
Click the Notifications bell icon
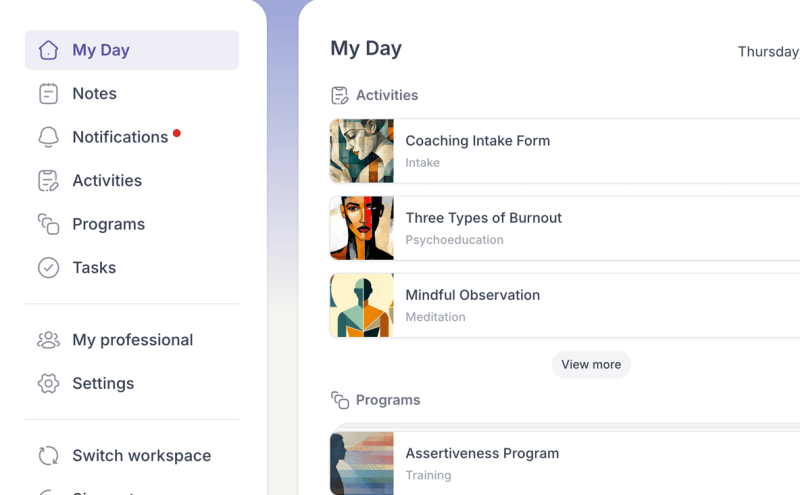[48, 137]
